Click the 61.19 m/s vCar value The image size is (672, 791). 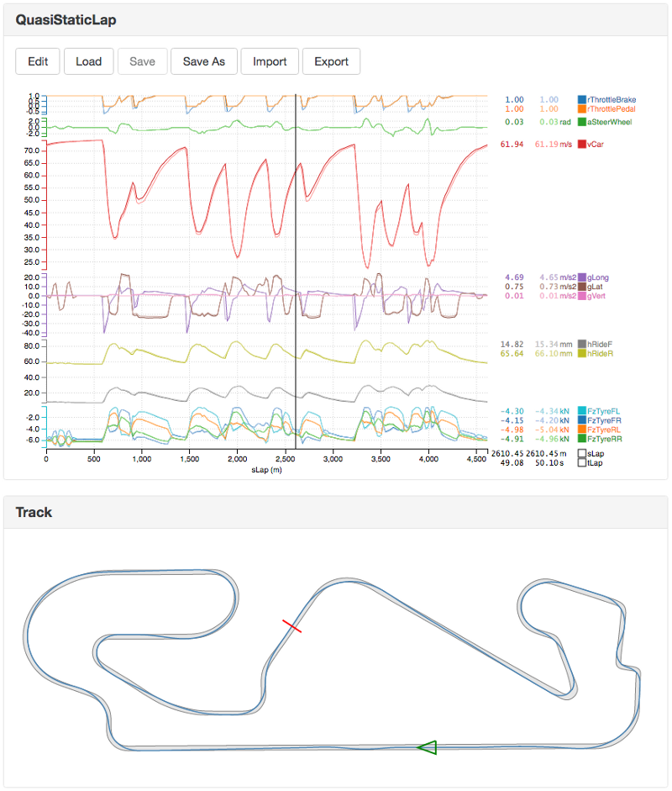click(553, 145)
